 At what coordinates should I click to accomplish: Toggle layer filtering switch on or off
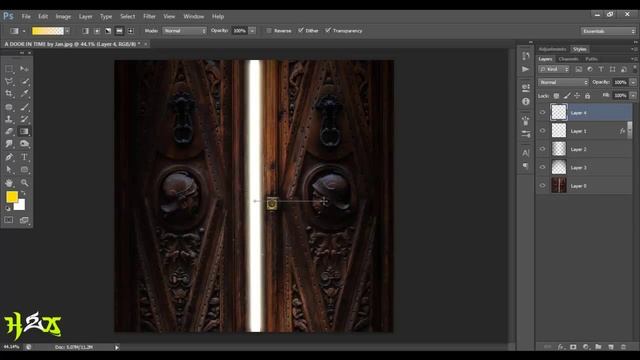point(634,68)
